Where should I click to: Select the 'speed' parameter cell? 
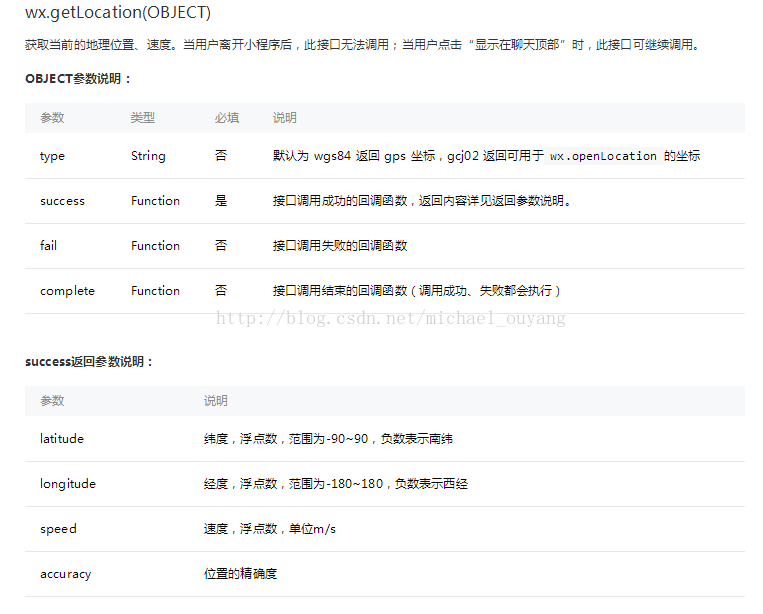tap(58, 529)
